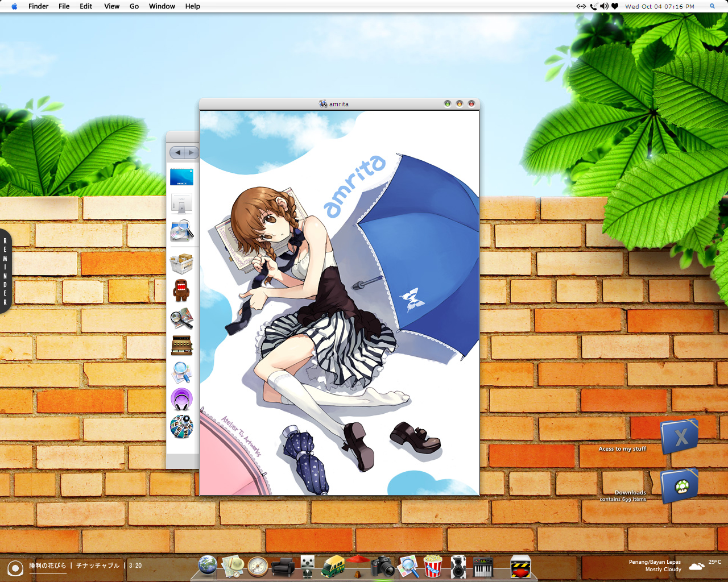Viewport: 728px width, 582px height.
Task: Open Spotlight search magnifier
Action: 712,6
